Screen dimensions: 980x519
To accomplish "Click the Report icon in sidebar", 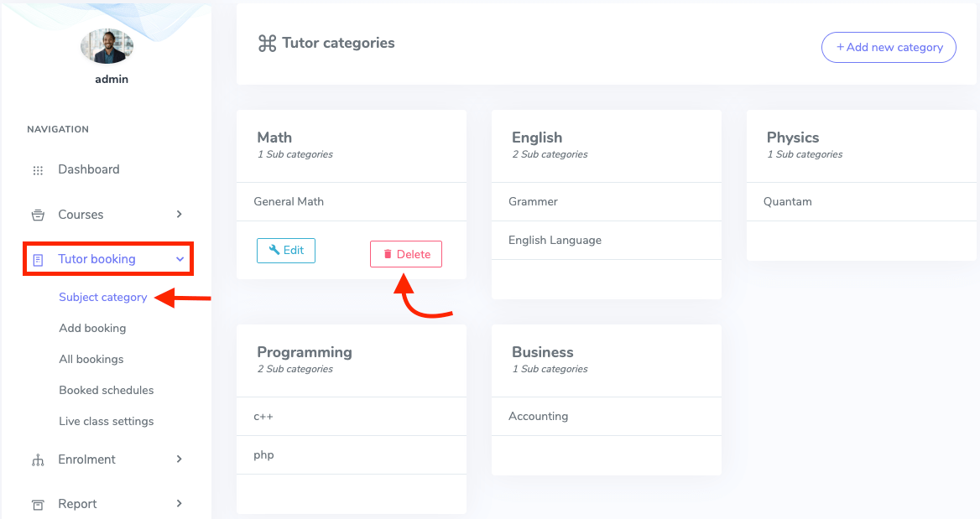I will click(x=38, y=504).
